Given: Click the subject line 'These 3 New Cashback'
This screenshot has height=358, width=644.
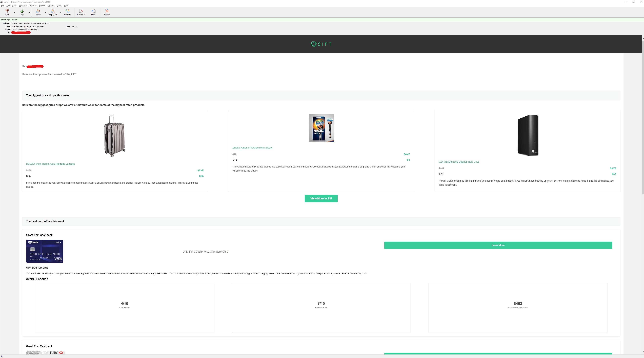Looking at the screenshot, I should point(30,23).
